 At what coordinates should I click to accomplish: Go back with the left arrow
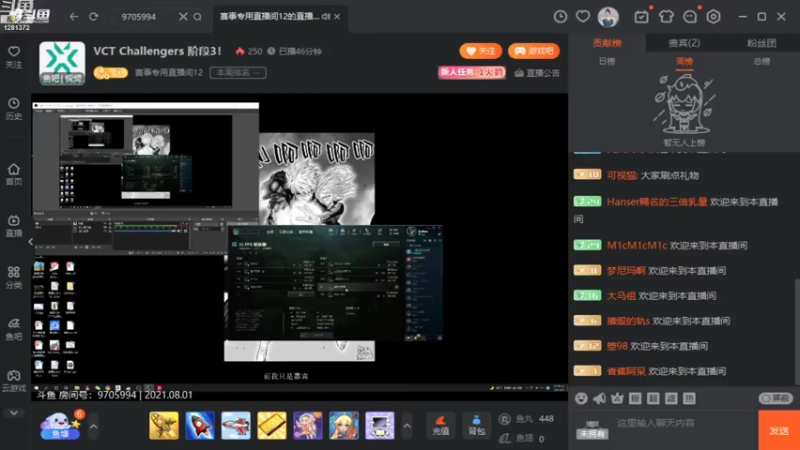pyautogui.click(x=74, y=17)
